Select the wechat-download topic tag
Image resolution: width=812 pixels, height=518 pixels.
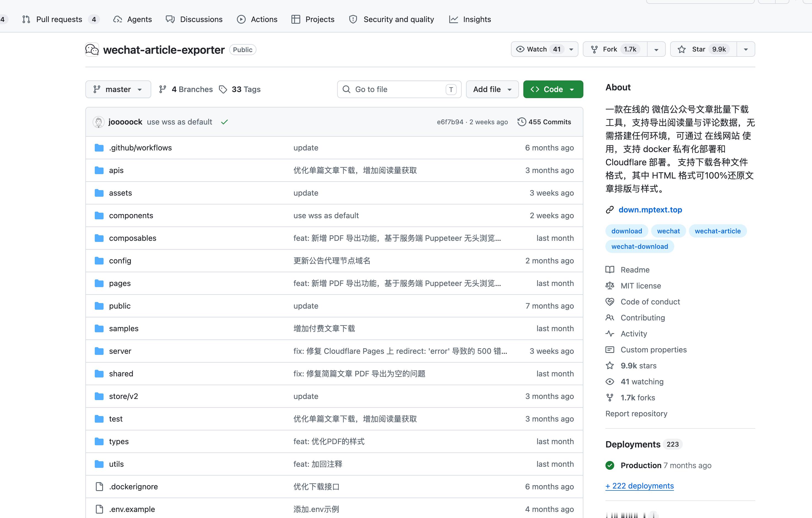639,247
